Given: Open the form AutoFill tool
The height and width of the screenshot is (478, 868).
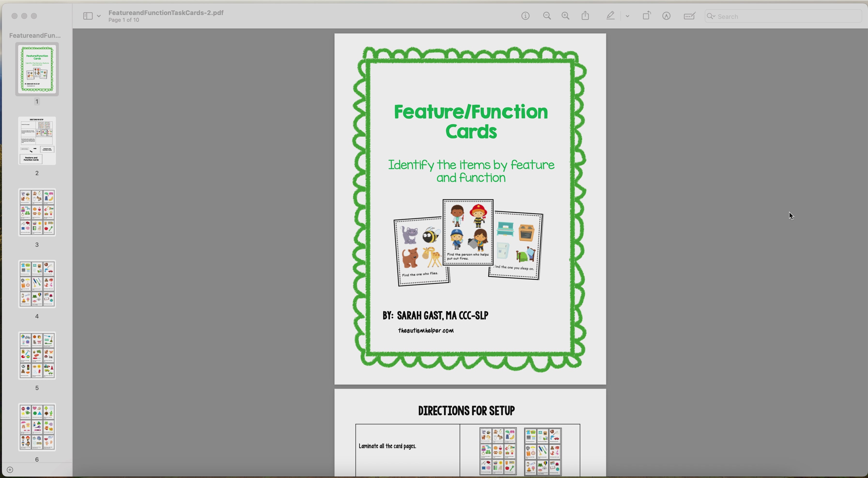Looking at the screenshot, I should (x=690, y=15).
